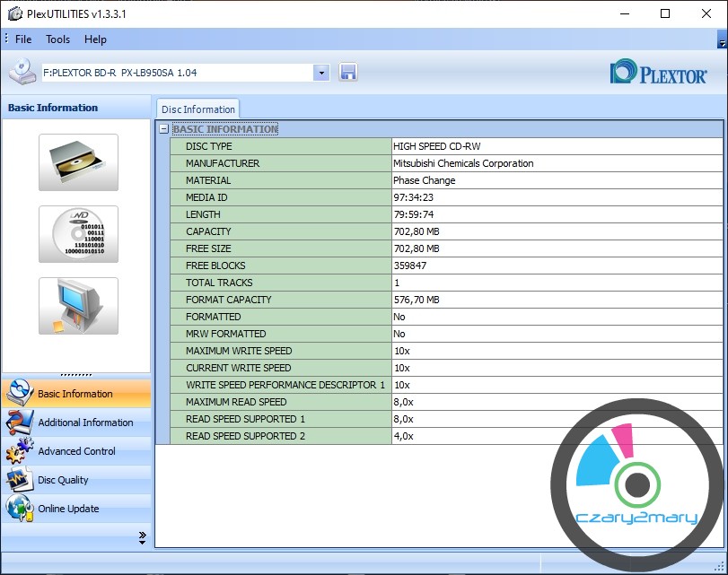Open the drive selection dropdown arrow
The image size is (728, 575).
click(x=321, y=73)
